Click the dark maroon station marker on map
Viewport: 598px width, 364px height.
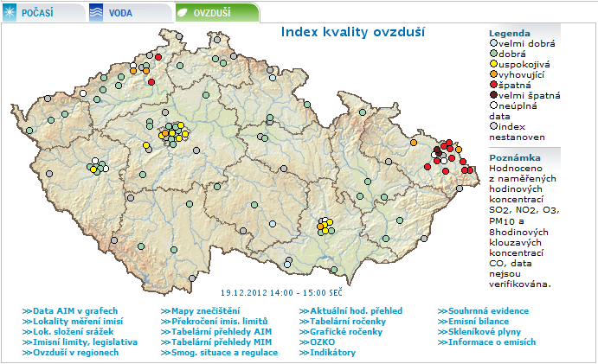[438, 150]
